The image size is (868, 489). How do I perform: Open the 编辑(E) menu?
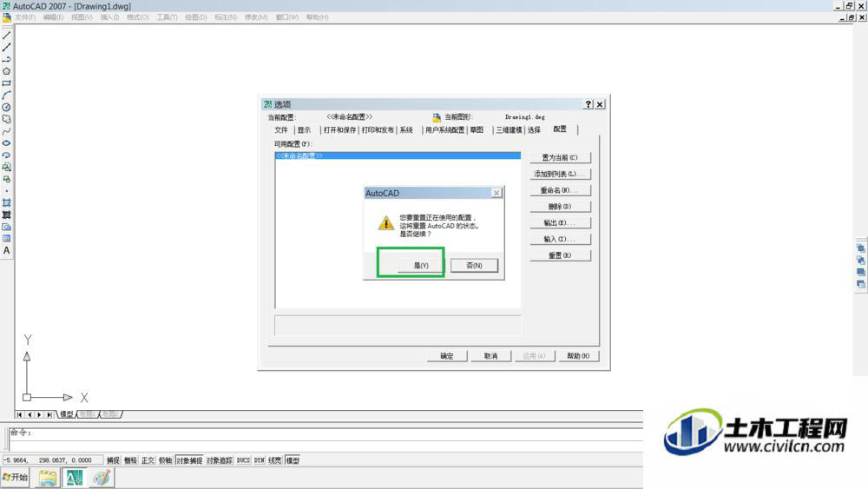click(x=53, y=17)
